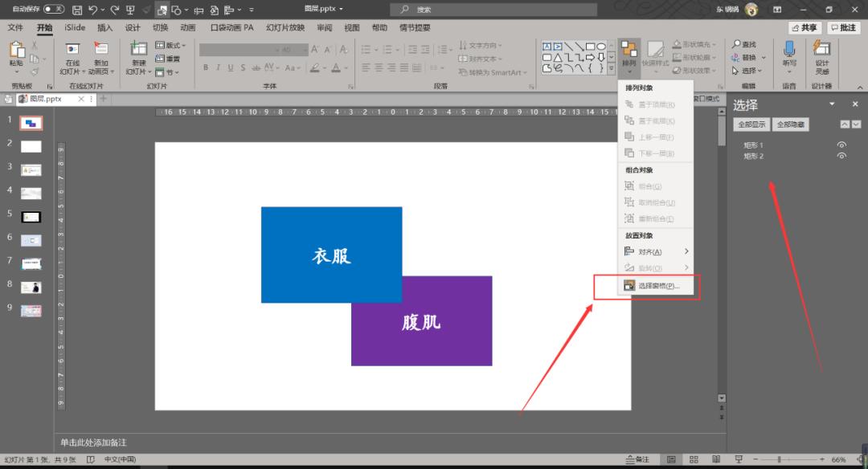Click the 共享 share button

[804, 27]
